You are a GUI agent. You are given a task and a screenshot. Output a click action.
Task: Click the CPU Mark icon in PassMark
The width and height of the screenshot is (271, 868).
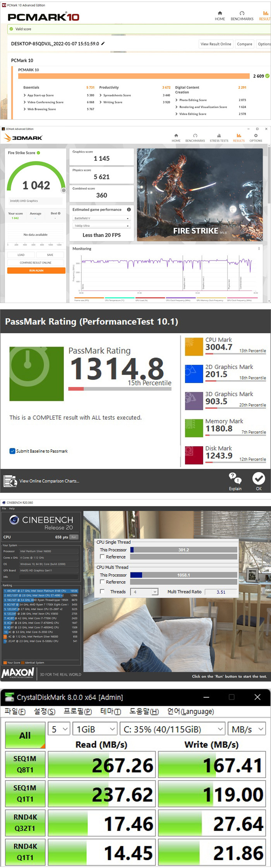[x=194, y=346]
